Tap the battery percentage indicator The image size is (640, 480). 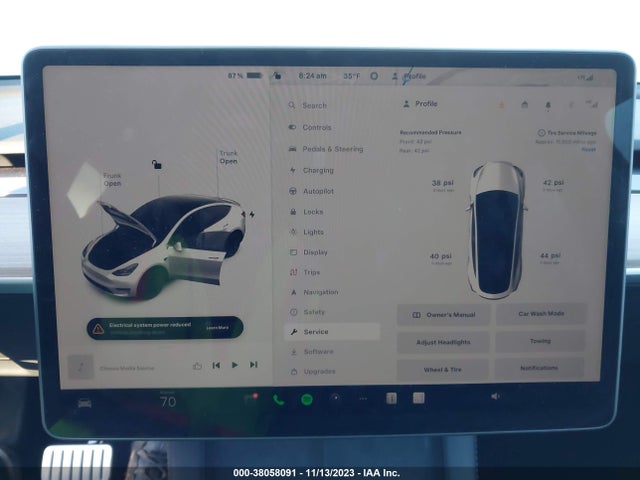click(x=244, y=76)
